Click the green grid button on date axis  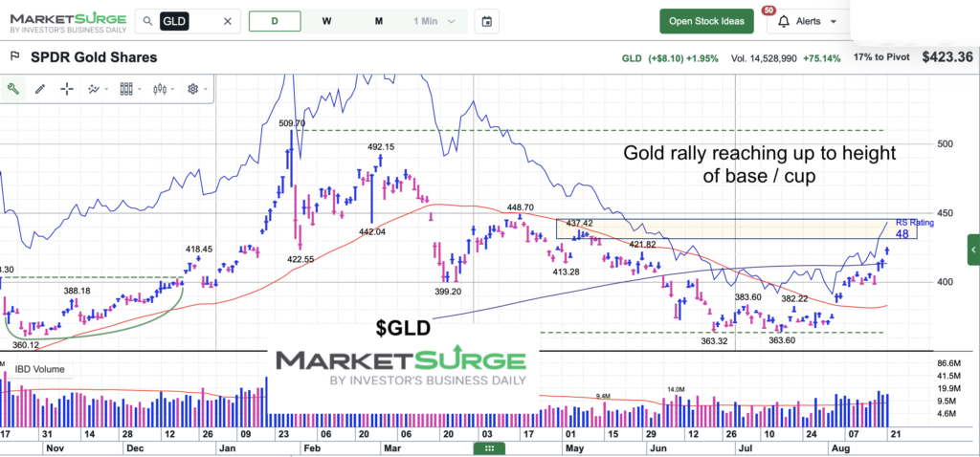(489, 448)
